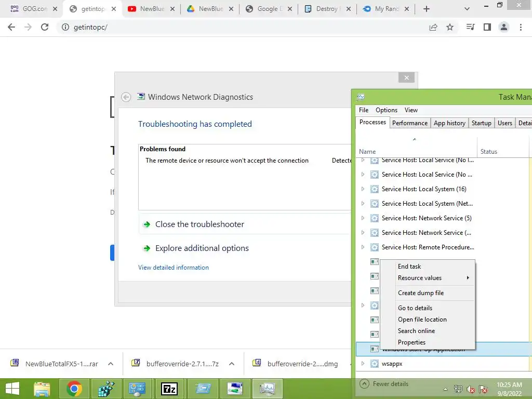Go forward in Chrome history
Screen dimensions: 532x399
click(x=28, y=27)
